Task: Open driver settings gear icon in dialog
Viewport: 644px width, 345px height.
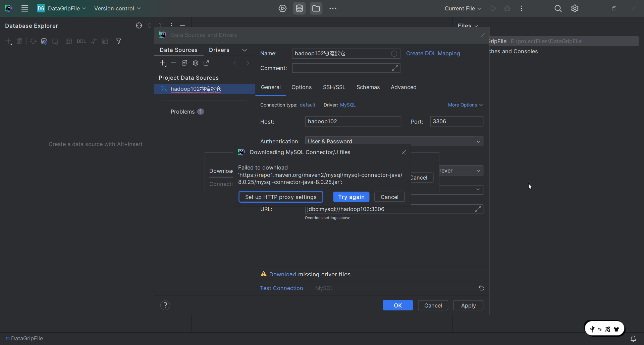Action: click(x=196, y=63)
